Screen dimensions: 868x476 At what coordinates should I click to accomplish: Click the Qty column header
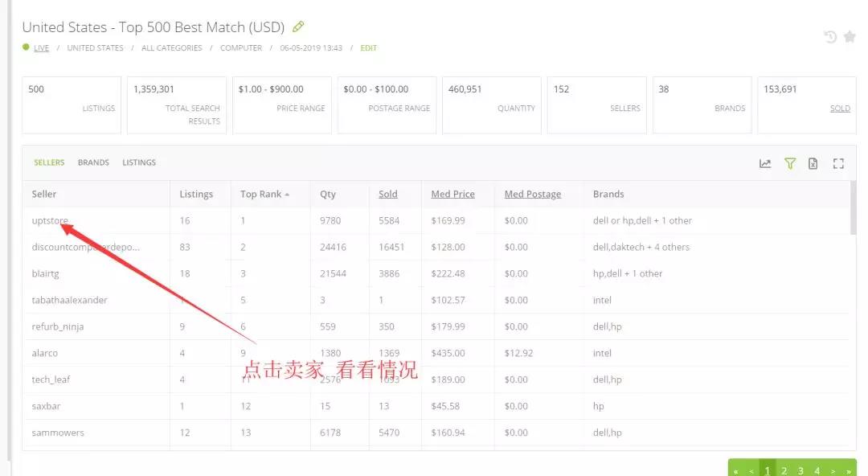tap(328, 194)
